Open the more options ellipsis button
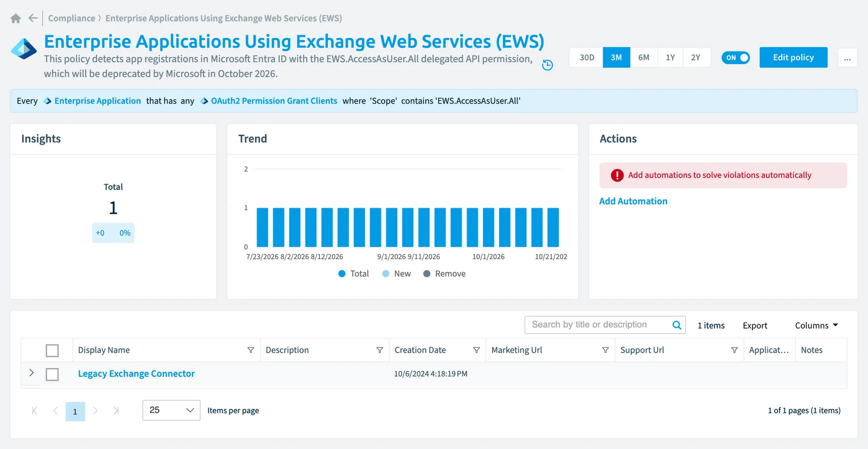Viewport: 868px width, 449px height. point(847,57)
